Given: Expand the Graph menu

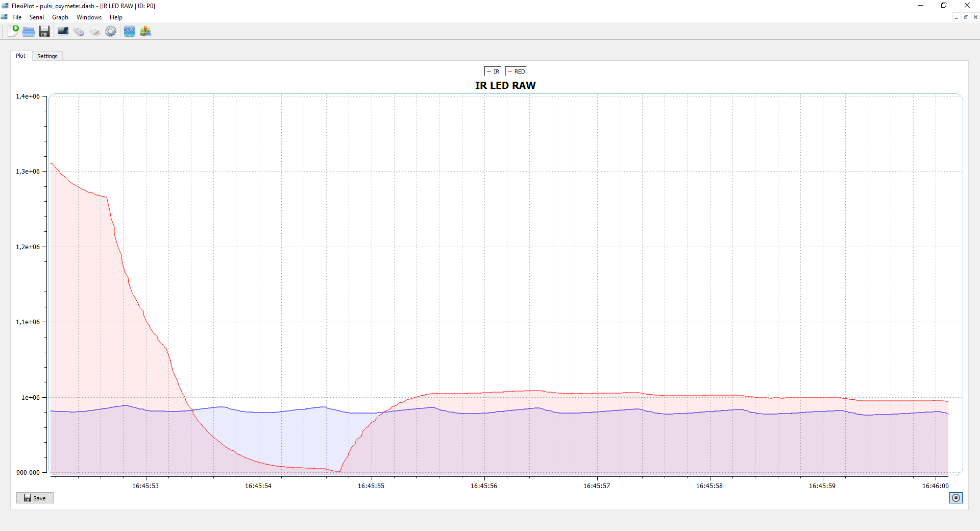Looking at the screenshot, I should tap(60, 17).
